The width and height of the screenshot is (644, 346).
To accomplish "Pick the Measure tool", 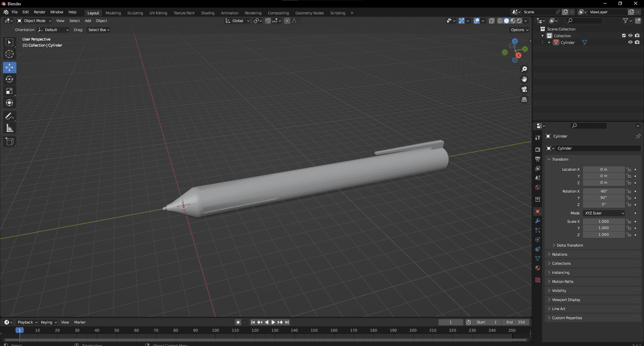I will pos(10,128).
